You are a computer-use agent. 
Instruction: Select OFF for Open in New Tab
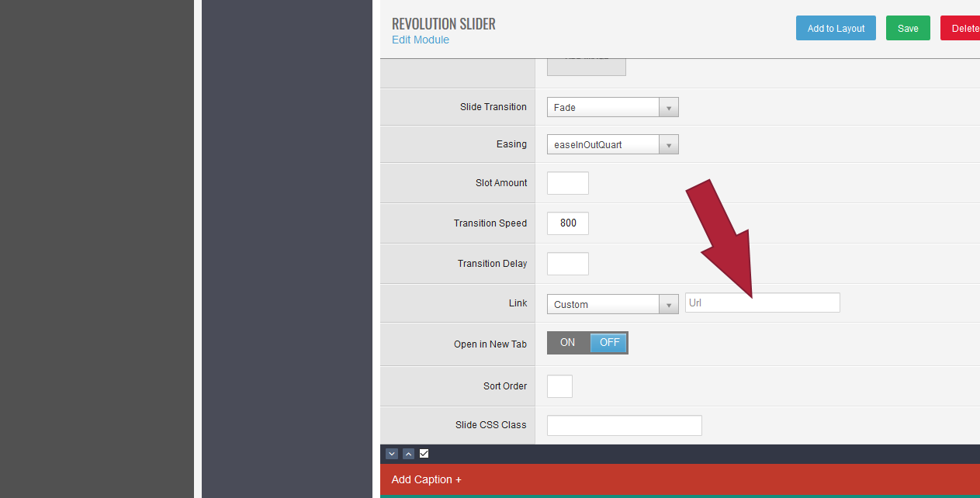[609, 343]
